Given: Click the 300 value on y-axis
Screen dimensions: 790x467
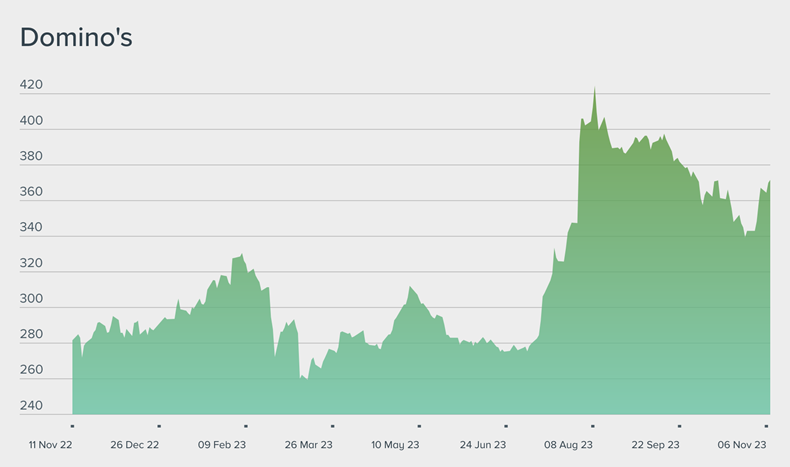Looking at the screenshot, I should click(31, 300).
